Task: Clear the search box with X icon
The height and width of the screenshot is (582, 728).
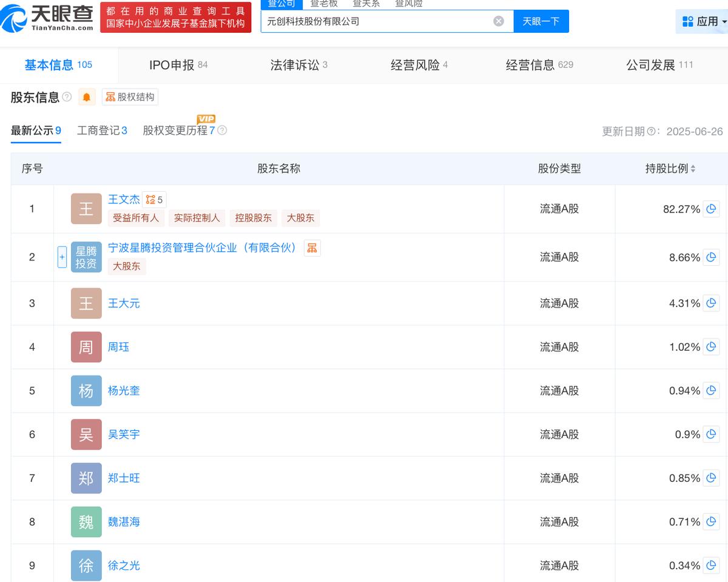Action: 499,21
